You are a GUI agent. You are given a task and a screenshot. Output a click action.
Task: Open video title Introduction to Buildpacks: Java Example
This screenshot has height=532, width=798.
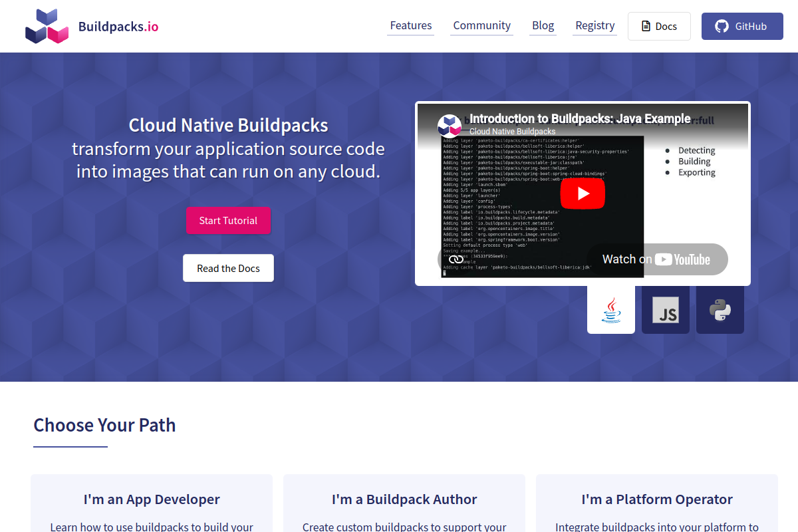tap(580, 118)
